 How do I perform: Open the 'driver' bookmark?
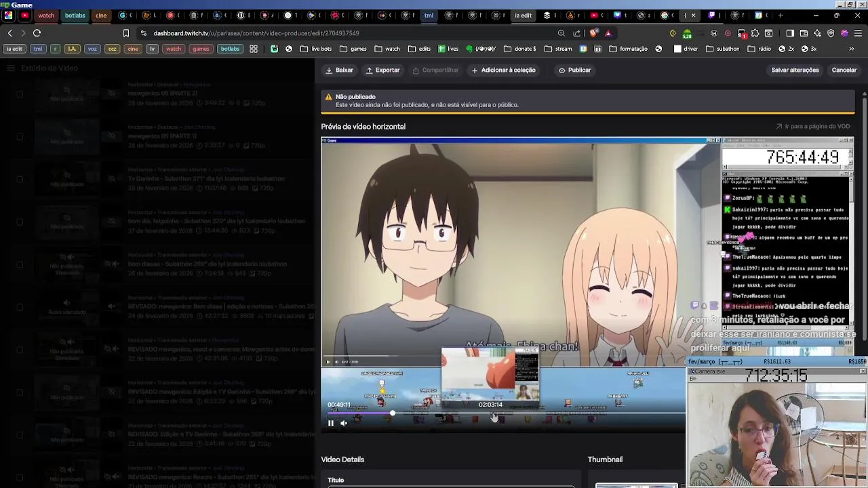tap(686, 49)
